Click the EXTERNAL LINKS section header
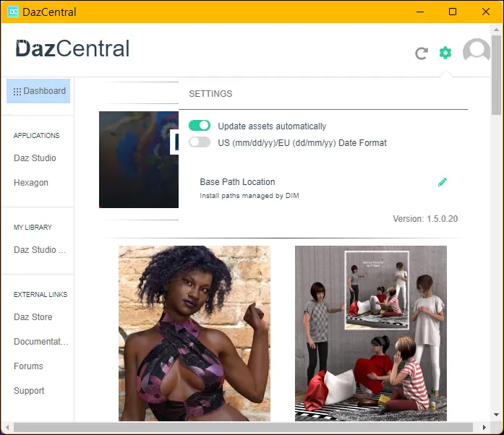Image resolution: width=504 pixels, height=435 pixels. point(40,295)
